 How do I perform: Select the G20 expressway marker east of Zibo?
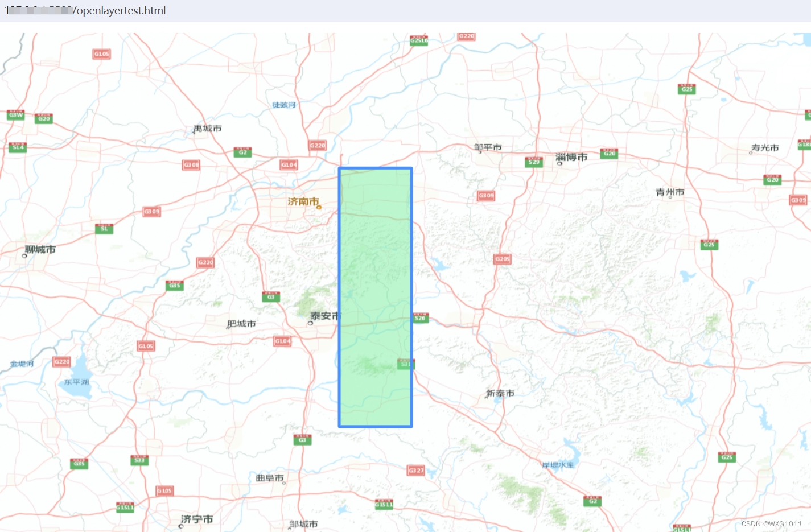[608, 152]
